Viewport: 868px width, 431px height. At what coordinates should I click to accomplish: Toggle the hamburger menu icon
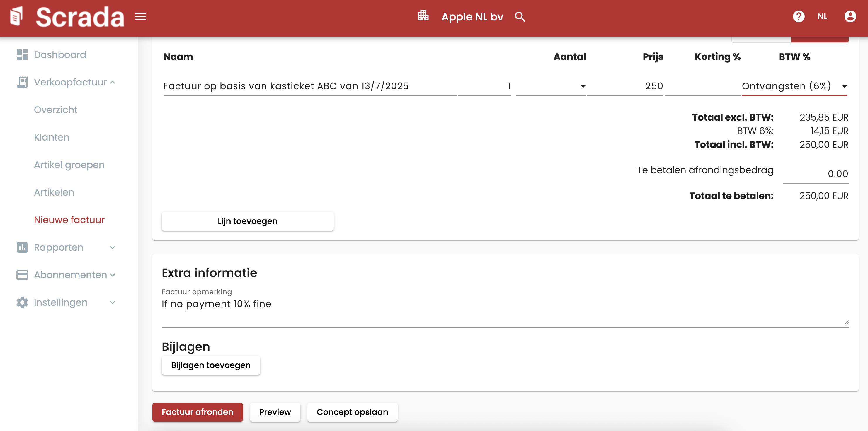pos(140,16)
